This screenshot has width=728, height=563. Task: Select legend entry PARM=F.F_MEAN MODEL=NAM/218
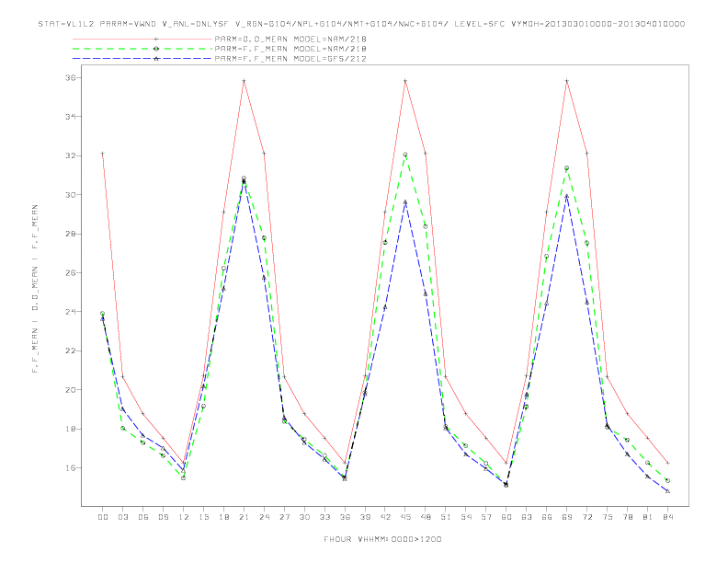pos(290,49)
